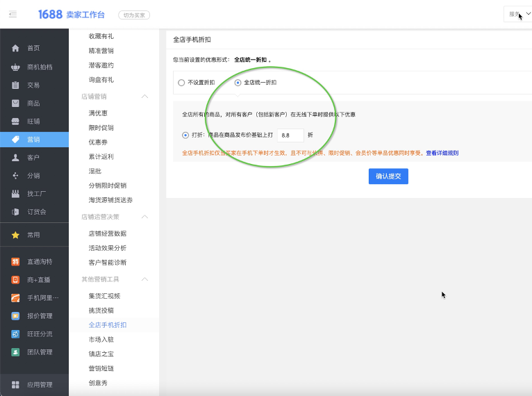Open the 客户 person icon
532x396 pixels.
click(15, 158)
